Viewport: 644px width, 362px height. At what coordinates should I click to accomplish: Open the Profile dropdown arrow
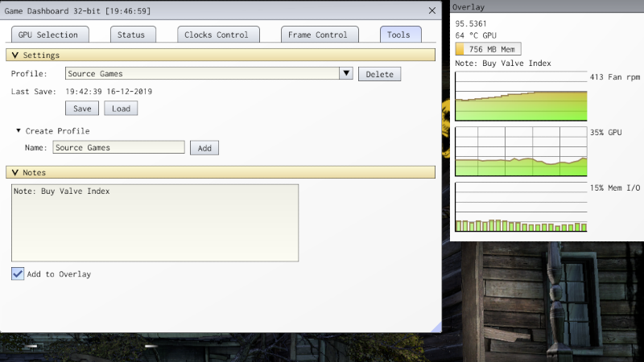click(x=346, y=74)
